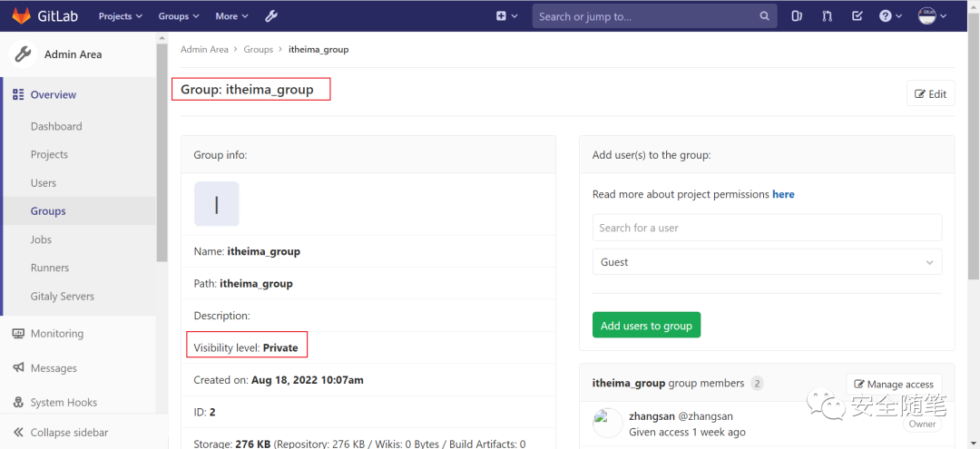Click the Admin Area breadcrumb link
This screenshot has height=449, width=980.
(204, 49)
